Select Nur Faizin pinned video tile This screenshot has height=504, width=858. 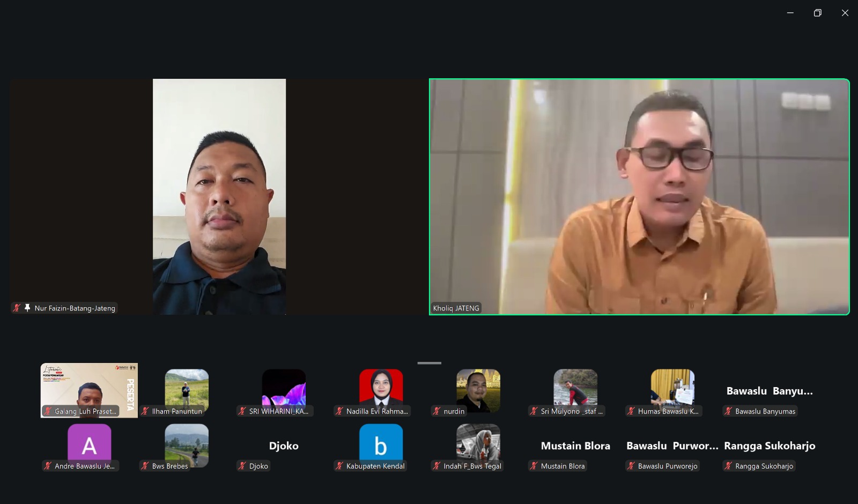click(x=219, y=197)
